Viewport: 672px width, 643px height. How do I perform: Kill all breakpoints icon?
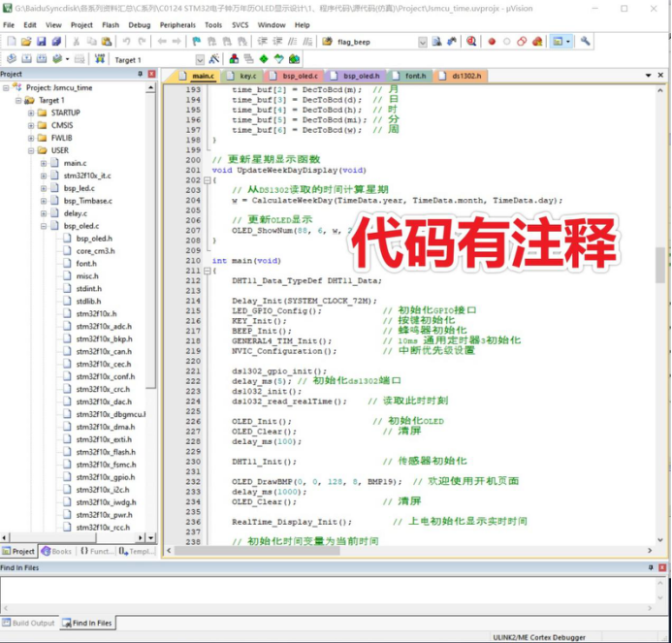[537, 42]
